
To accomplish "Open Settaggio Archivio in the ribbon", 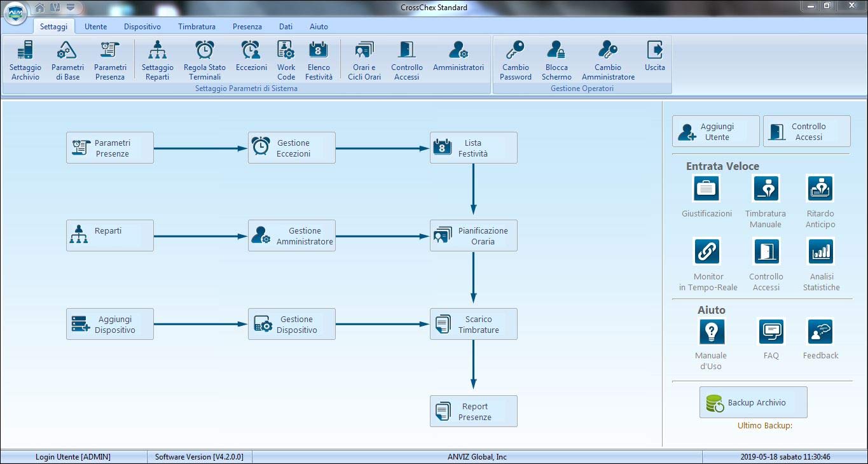I will (x=25, y=51).
